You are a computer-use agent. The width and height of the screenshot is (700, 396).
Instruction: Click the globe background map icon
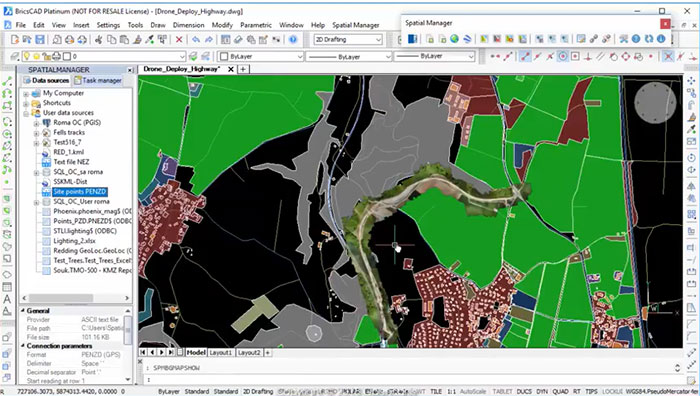tap(454, 39)
